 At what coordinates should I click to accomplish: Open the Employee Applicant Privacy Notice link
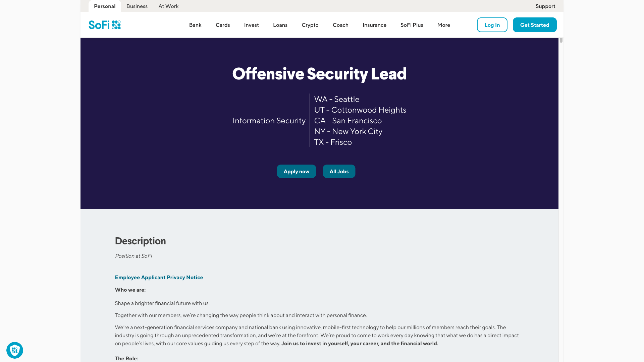click(x=159, y=277)
